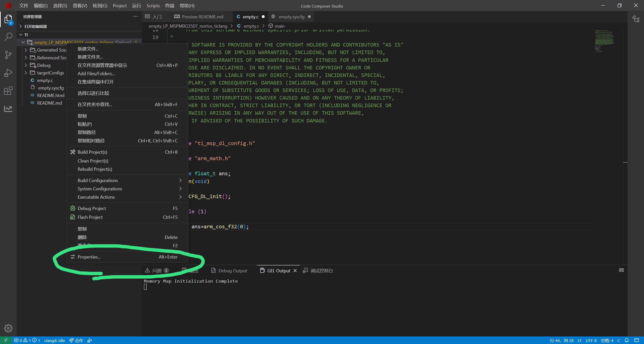Open the Extensions view icon
The image size is (644, 344).
8,91
